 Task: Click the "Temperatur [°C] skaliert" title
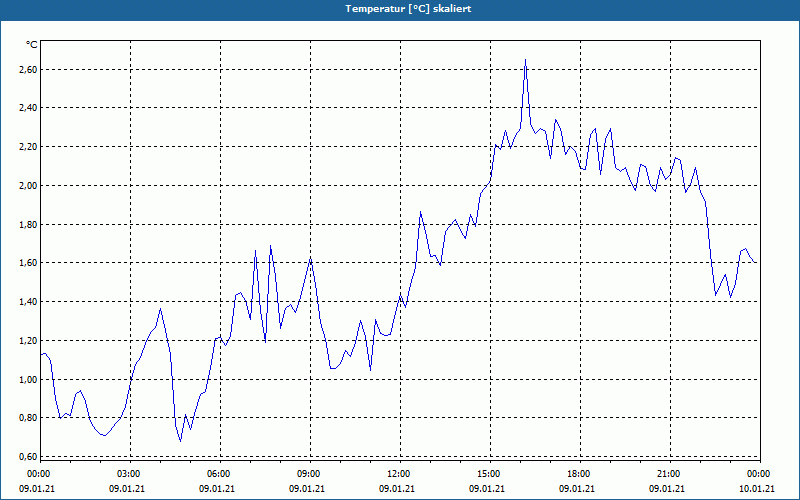click(408, 9)
